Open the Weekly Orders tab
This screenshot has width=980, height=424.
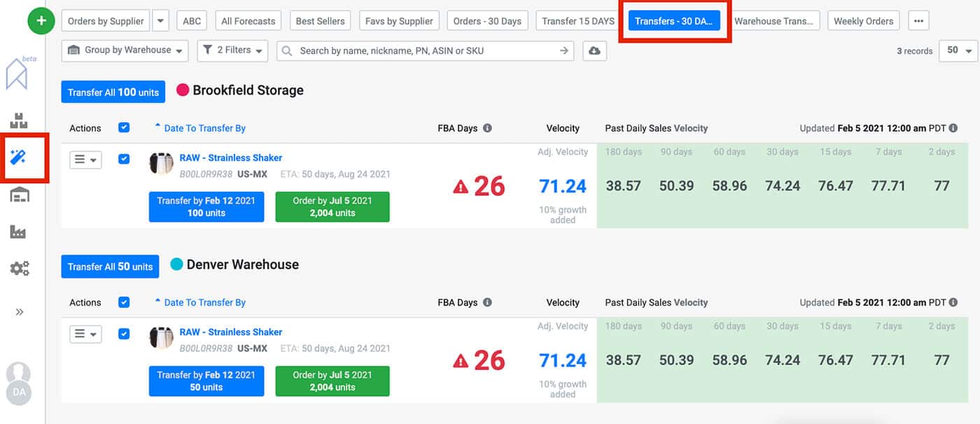click(863, 20)
